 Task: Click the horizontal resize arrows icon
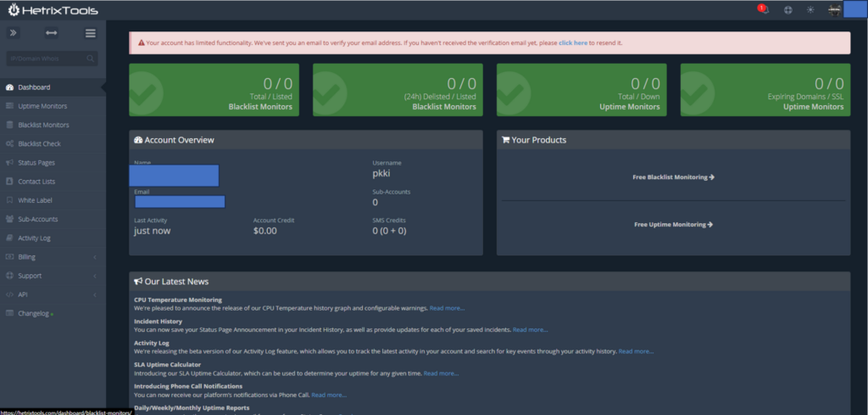(52, 33)
